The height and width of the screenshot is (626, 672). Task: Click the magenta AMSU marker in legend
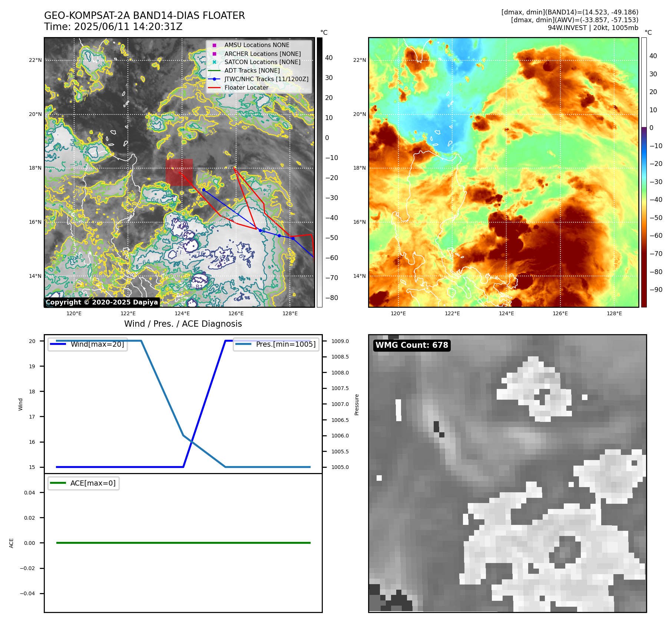[x=214, y=45]
